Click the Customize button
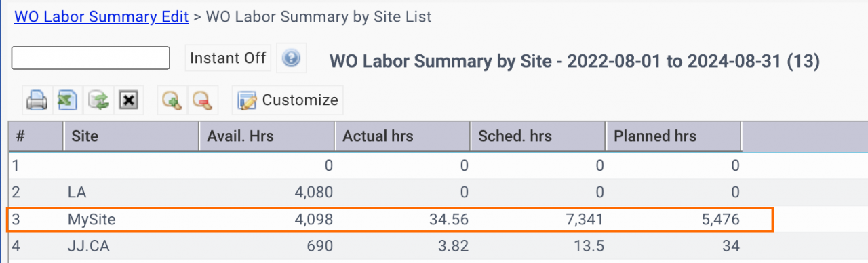 288,100
